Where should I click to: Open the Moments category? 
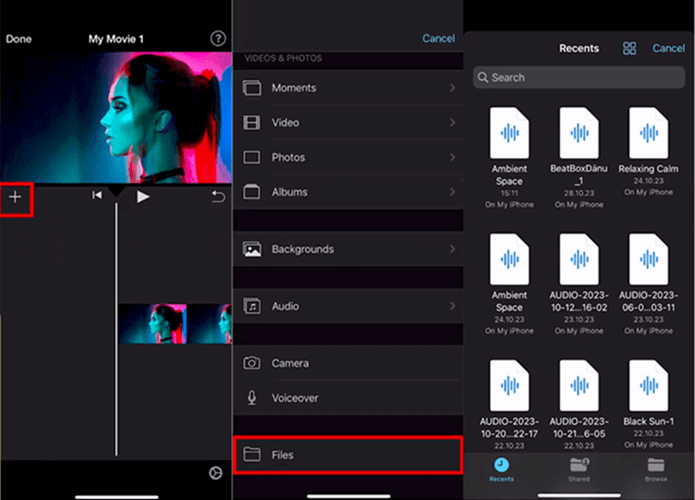(348, 88)
